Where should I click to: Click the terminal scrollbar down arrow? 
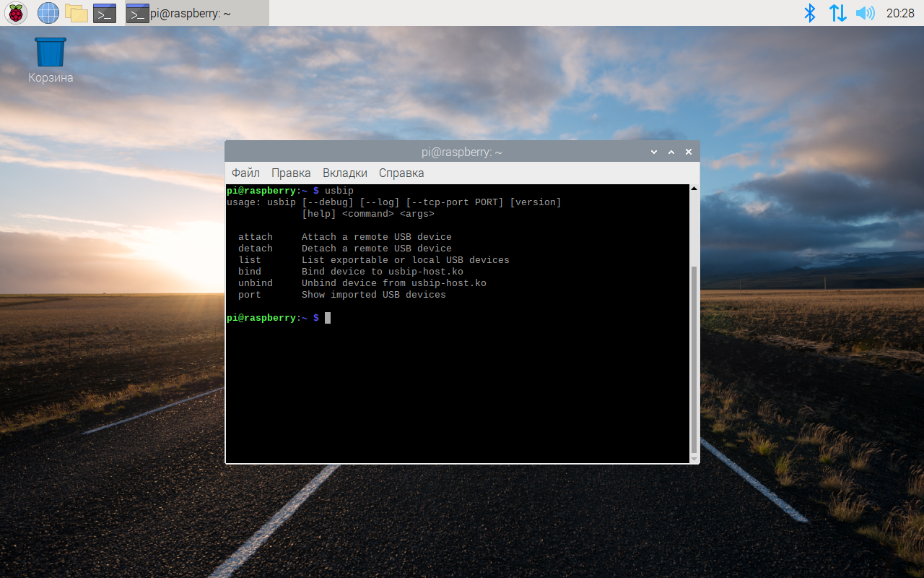coord(694,459)
